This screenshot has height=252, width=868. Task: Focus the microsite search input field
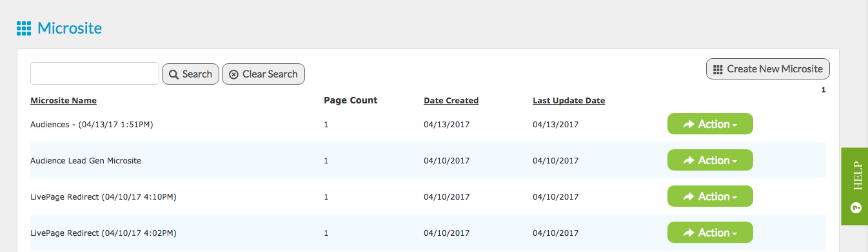point(95,74)
